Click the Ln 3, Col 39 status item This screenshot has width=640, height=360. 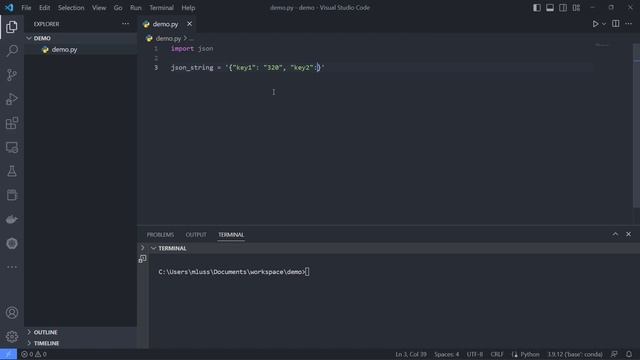tap(411, 354)
